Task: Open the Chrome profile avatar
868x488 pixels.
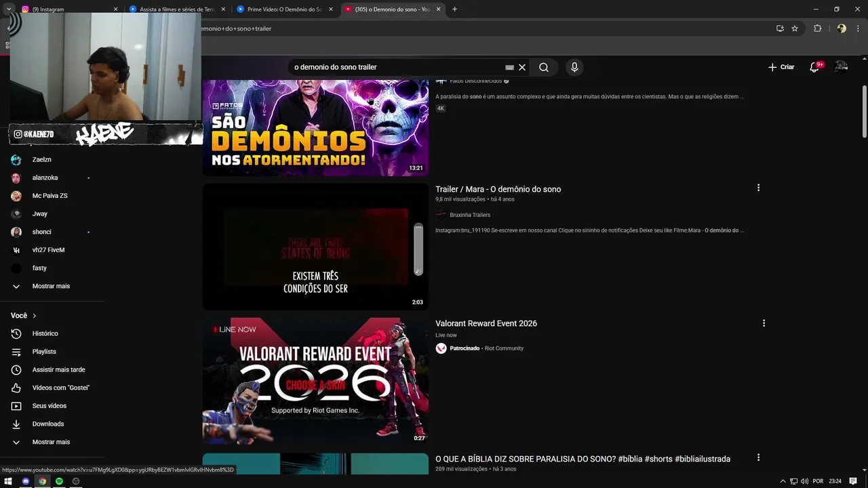Action: [x=842, y=28]
